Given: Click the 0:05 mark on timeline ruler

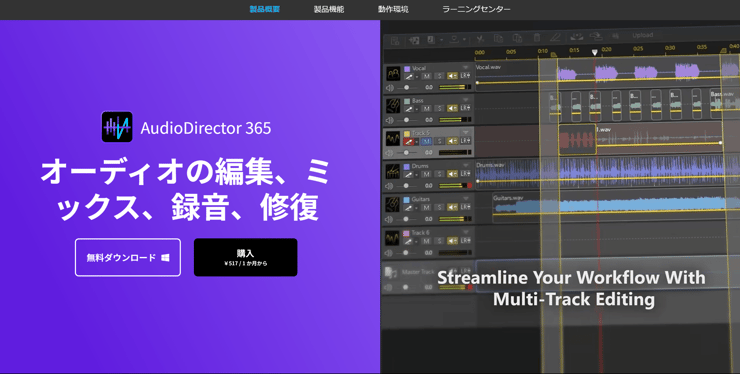Looking at the screenshot, I should [511, 51].
